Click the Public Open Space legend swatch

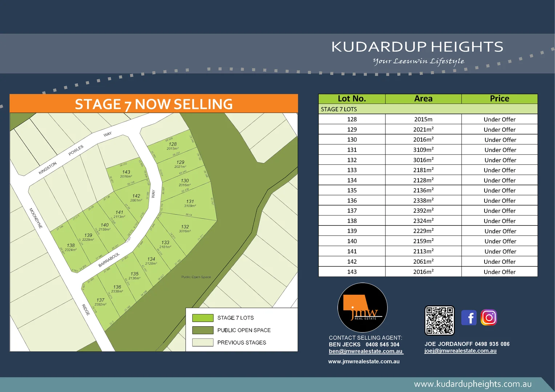(x=203, y=330)
